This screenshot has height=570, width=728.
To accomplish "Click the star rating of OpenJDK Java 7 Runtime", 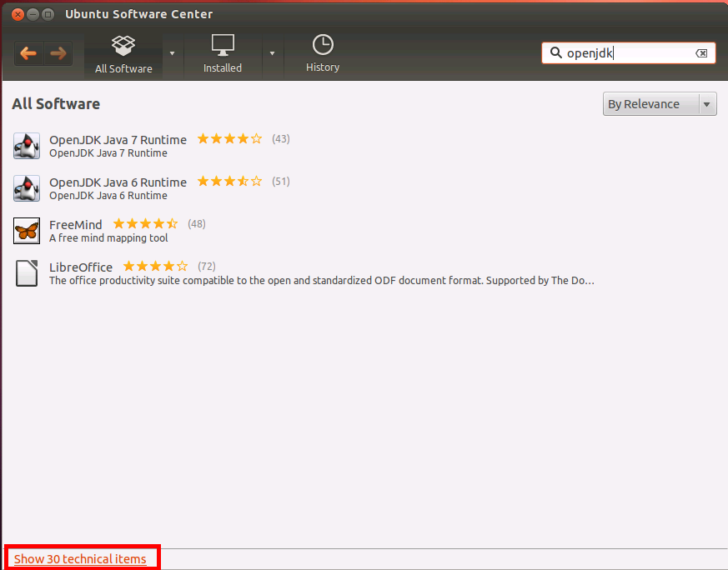I will pyautogui.click(x=230, y=138).
